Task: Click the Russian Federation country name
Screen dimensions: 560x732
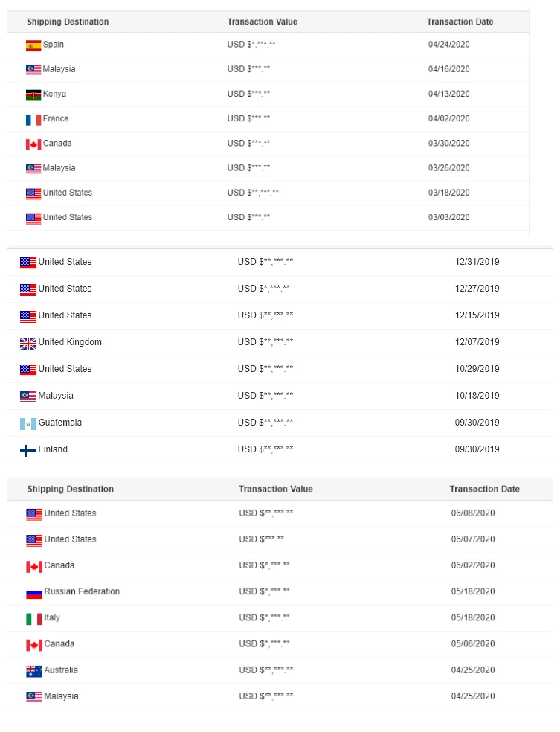Action: (82, 591)
